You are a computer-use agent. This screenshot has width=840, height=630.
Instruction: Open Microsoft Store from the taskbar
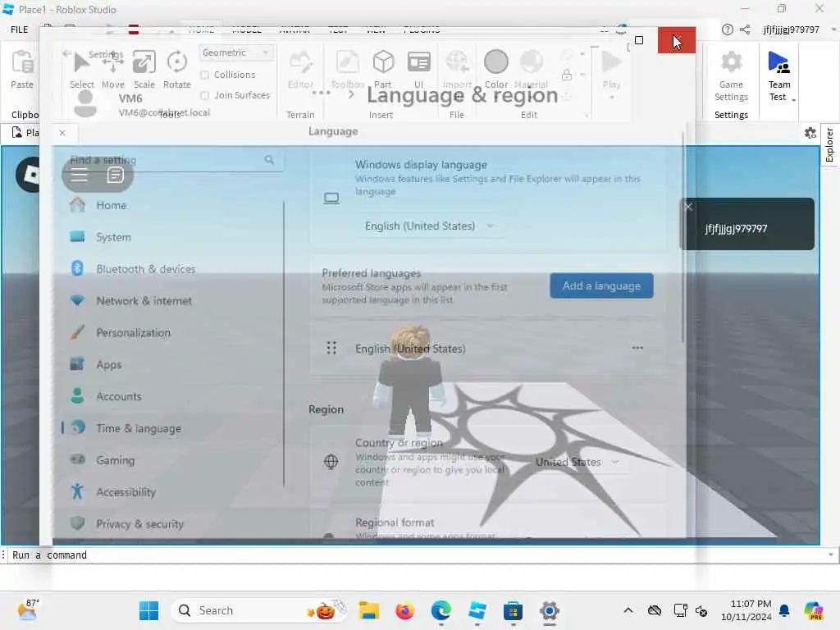[513, 610]
